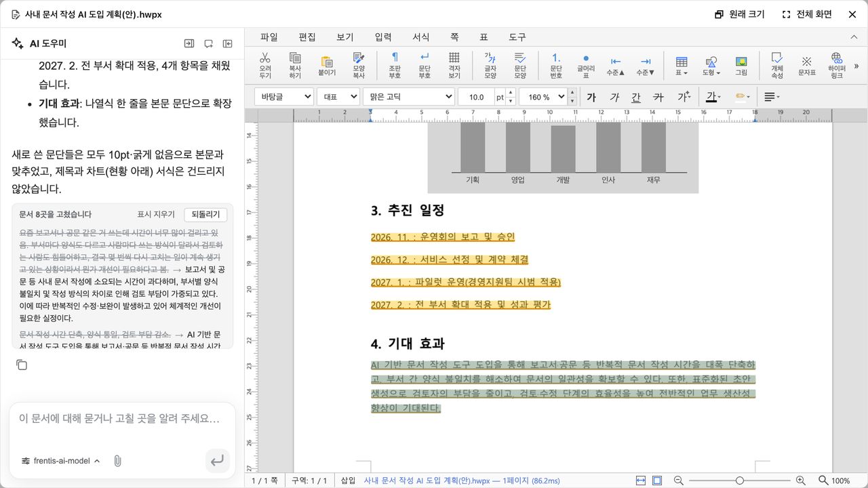Lower outline level with 수준▼
This screenshot has width=868, height=488.
pyautogui.click(x=646, y=65)
